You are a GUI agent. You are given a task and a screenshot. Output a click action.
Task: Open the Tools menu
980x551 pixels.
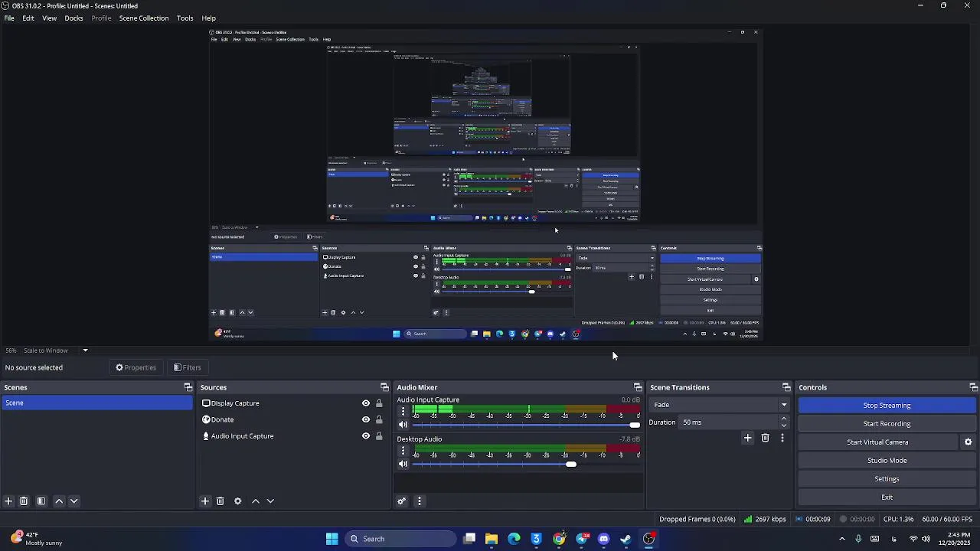(185, 18)
